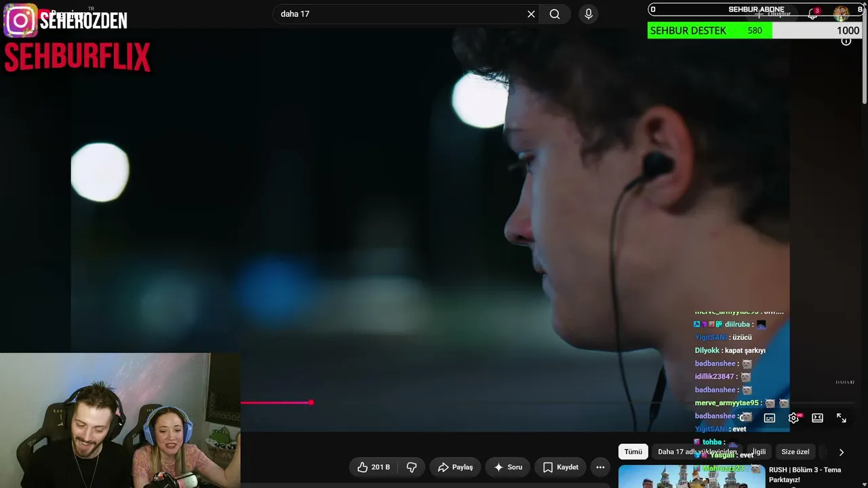This screenshot has width=868, height=488.
Task: Start voice search with the microphone
Action: 588,14
